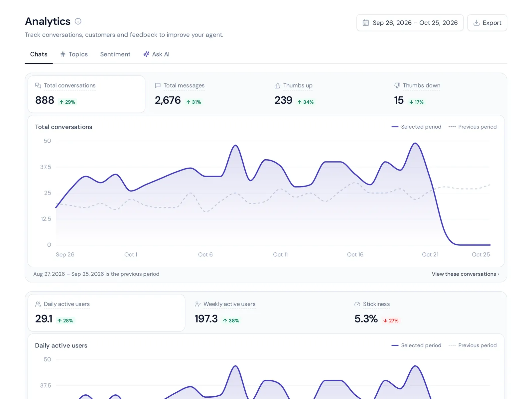Viewport: 532px width, 399px height.
Task: Click the sparkle icon on Ask AI tab
Action: (x=146, y=54)
